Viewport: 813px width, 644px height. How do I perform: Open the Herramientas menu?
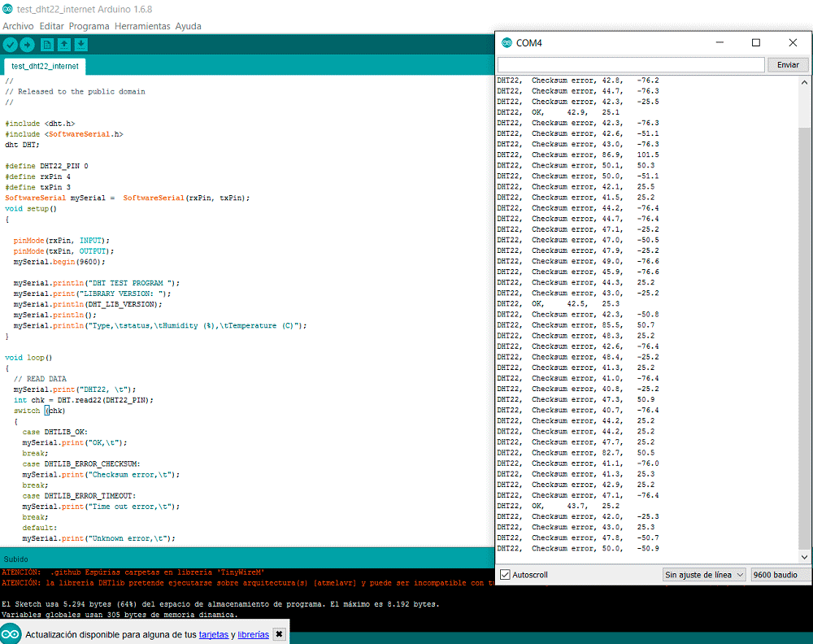click(142, 26)
